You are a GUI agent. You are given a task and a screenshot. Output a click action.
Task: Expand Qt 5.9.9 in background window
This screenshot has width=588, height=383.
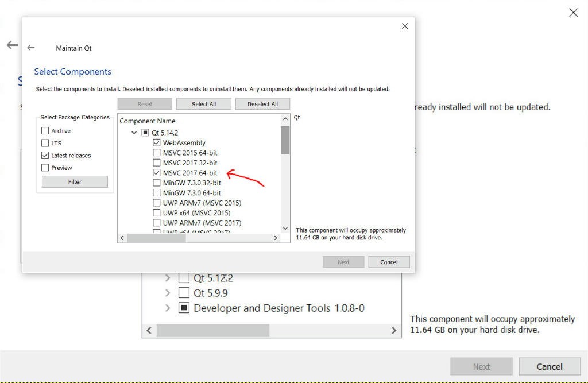pyautogui.click(x=168, y=293)
